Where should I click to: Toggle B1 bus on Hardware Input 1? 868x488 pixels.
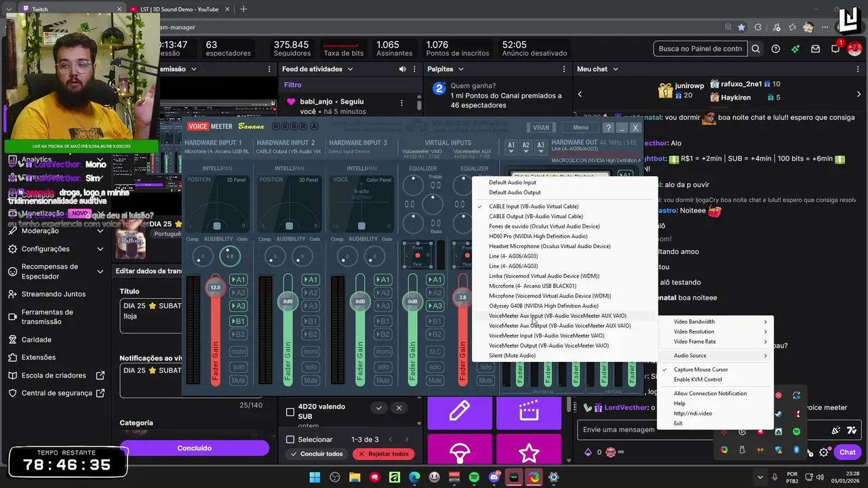click(238, 321)
